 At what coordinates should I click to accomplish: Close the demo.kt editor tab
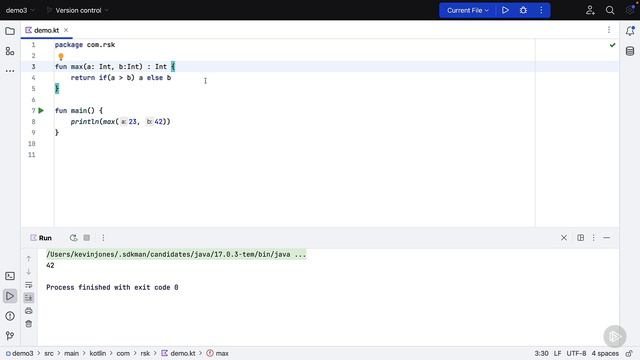point(66,30)
